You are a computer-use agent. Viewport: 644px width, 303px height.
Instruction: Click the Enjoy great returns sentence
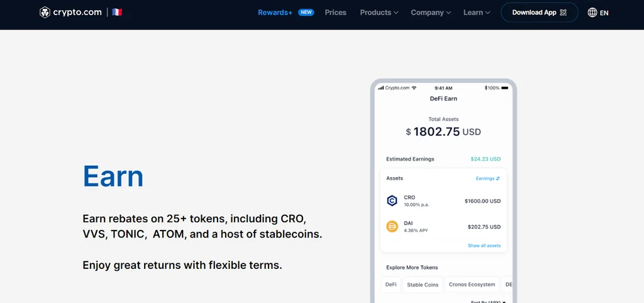(x=182, y=265)
